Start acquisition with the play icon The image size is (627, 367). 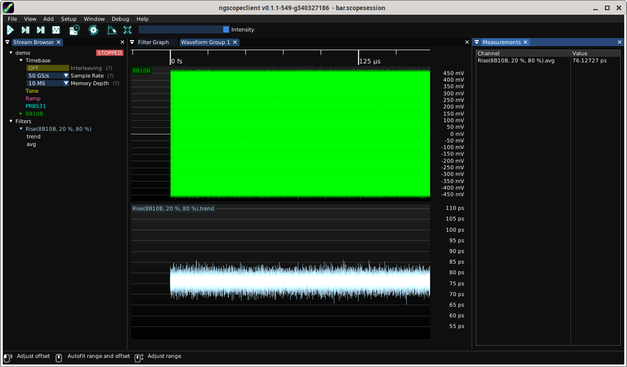tap(10, 30)
